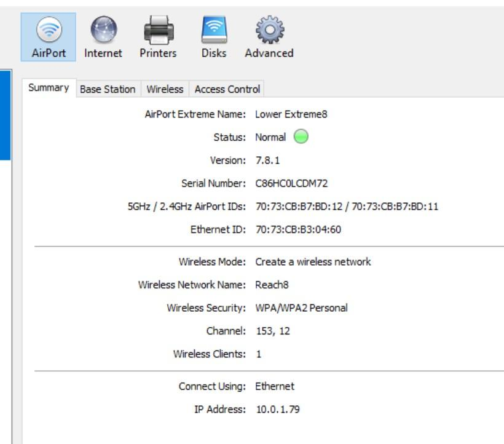504x444 pixels.
Task: Click the Channel label
Action: (226, 331)
